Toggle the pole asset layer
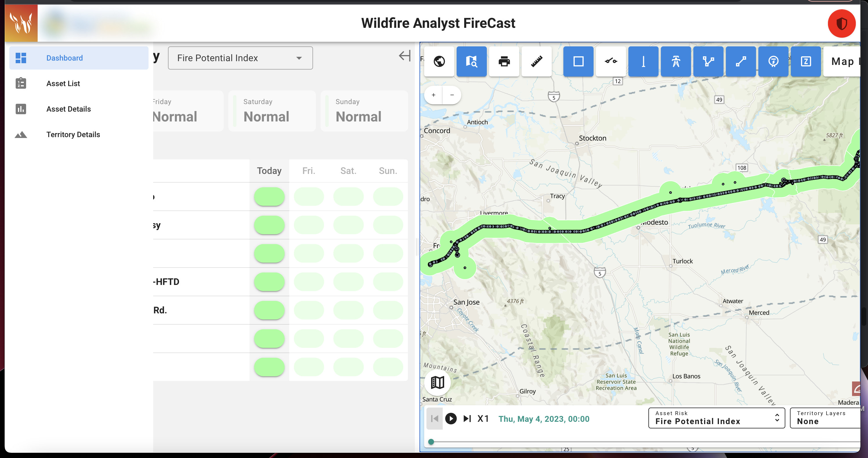Screen dimensions: 868x458 [643, 61]
